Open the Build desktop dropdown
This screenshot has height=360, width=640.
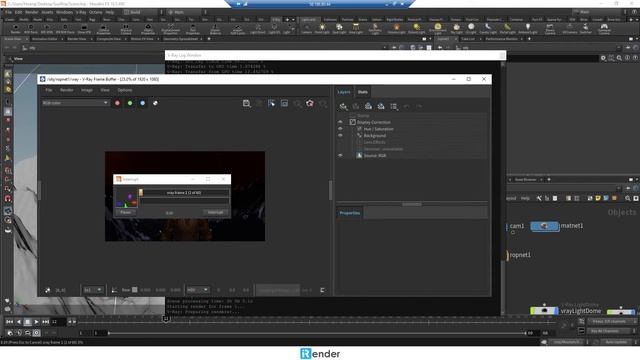click(141, 12)
